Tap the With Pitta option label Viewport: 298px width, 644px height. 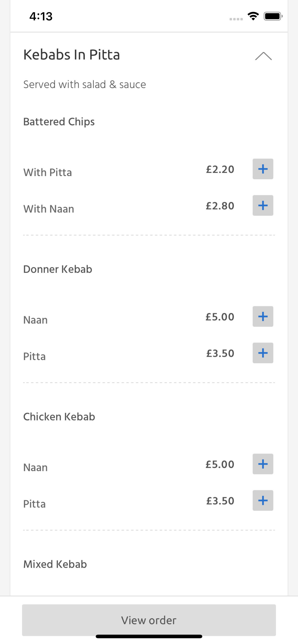(48, 172)
